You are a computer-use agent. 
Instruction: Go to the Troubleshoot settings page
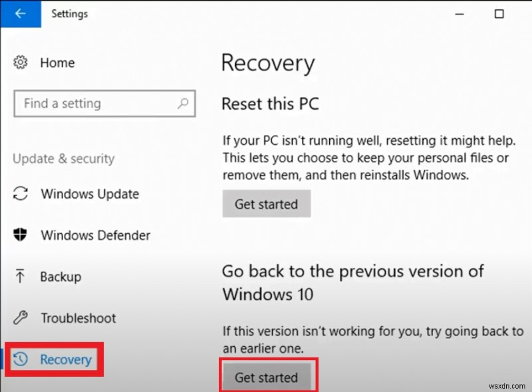pos(80,318)
